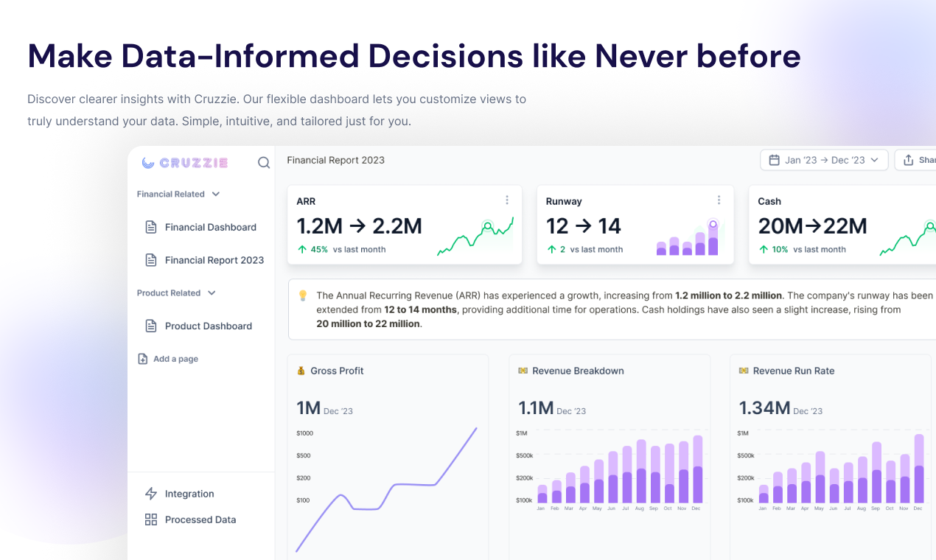
Task: Click the Runway value 12 → 14
Action: [584, 226]
